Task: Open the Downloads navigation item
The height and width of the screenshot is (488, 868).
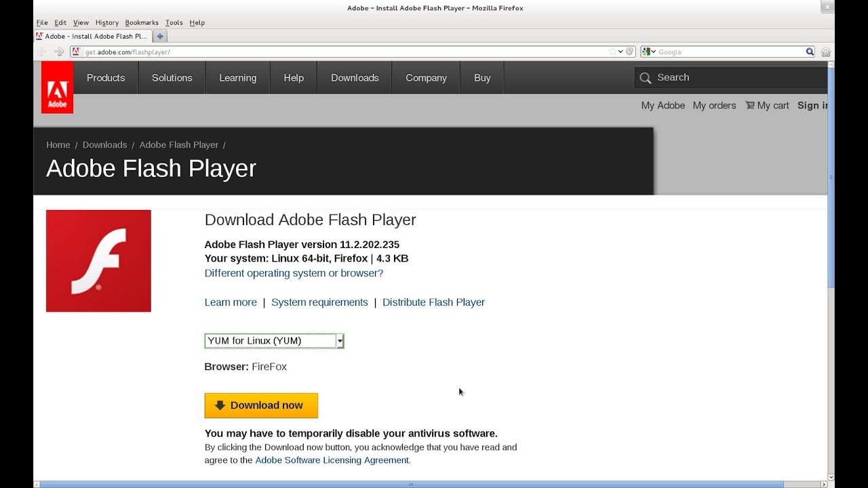Action: 355,78
